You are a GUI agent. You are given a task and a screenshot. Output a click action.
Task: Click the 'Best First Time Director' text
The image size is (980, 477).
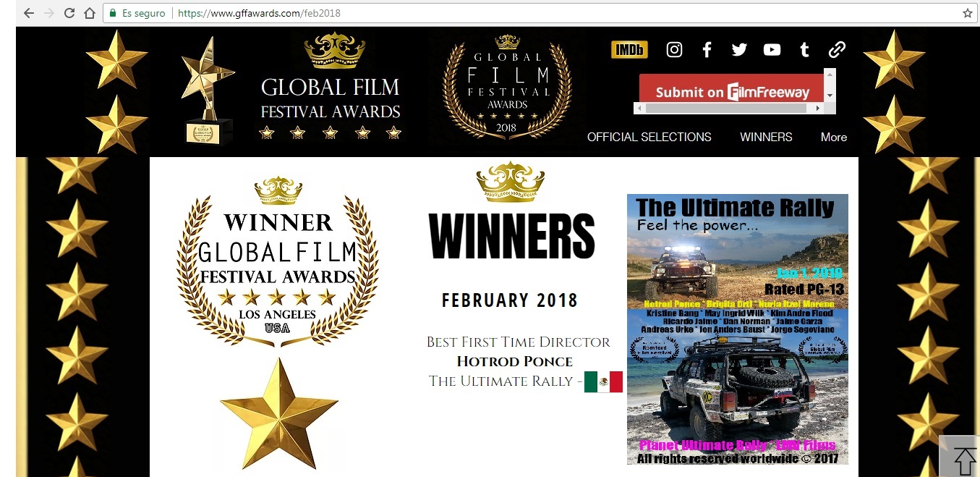click(x=518, y=342)
